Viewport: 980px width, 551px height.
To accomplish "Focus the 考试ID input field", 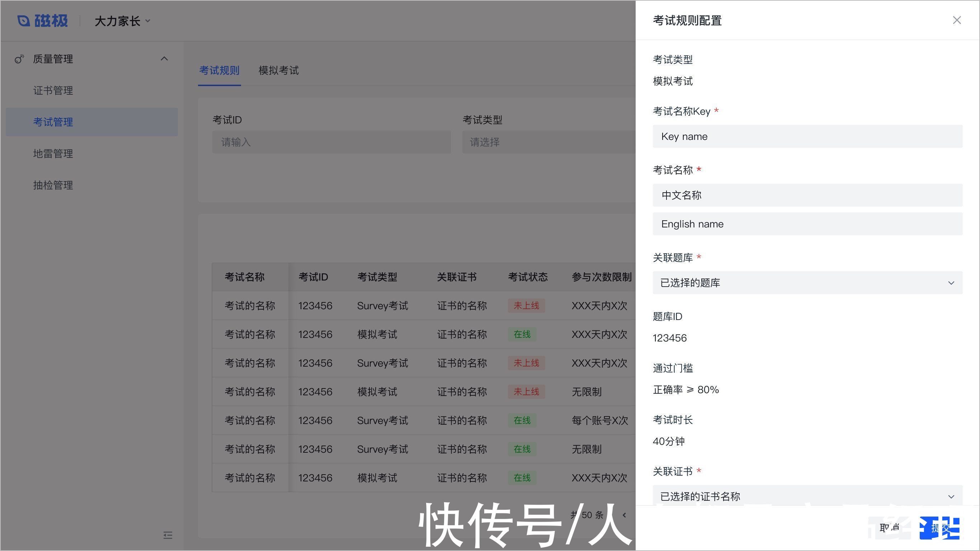I will point(331,142).
